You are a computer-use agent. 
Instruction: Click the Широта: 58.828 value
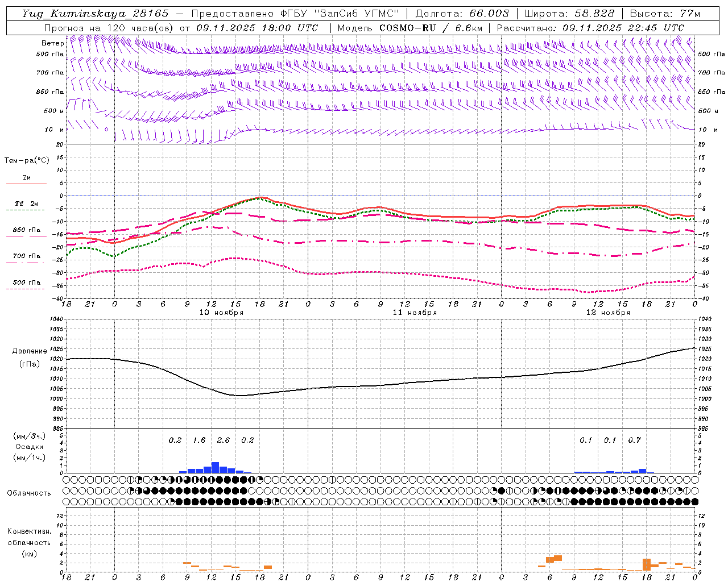(569, 14)
